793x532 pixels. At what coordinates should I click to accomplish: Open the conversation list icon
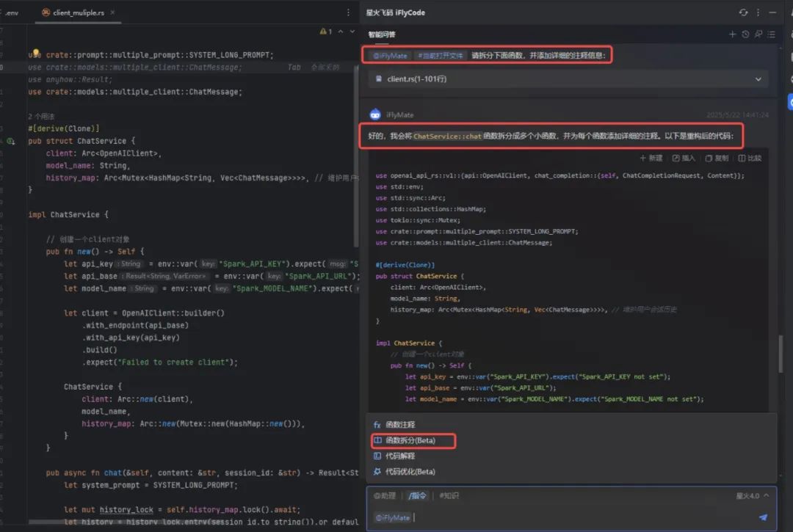click(x=771, y=34)
